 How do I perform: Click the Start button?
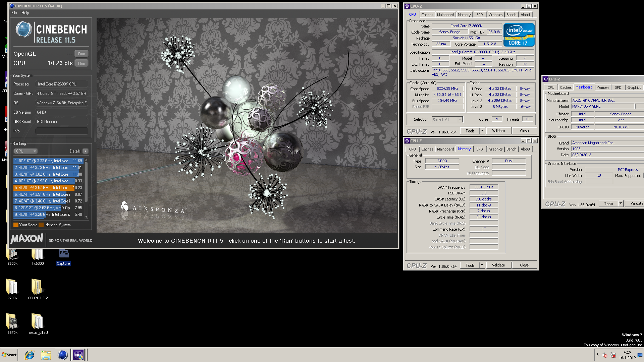tap(9, 355)
